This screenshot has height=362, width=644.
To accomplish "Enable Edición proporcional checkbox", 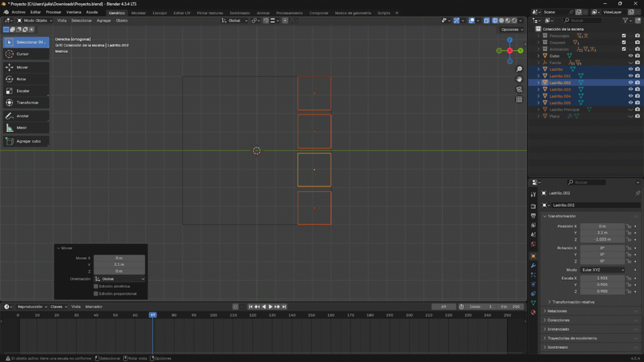I will [x=96, y=293].
